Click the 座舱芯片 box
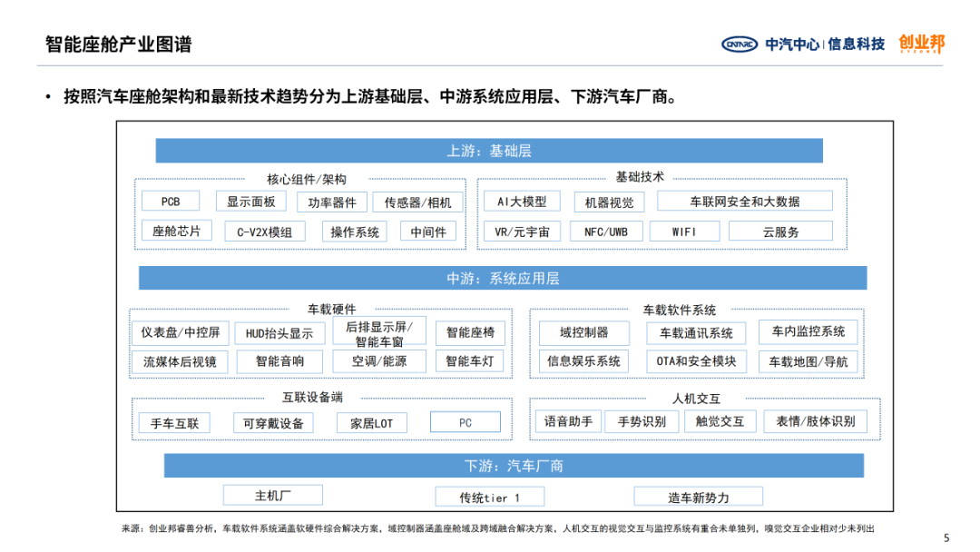This screenshot has width=980, height=552. 176,232
